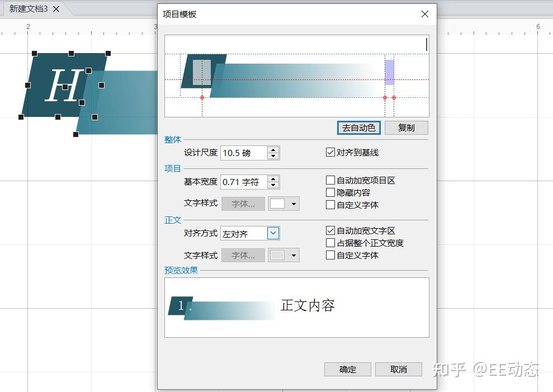
Task: Click the 去自动色 button
Action: [x=358, y=127]
